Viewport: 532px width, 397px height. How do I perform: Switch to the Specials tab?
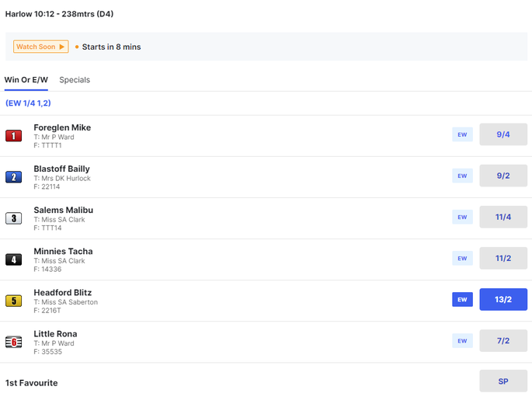(75, 80)
